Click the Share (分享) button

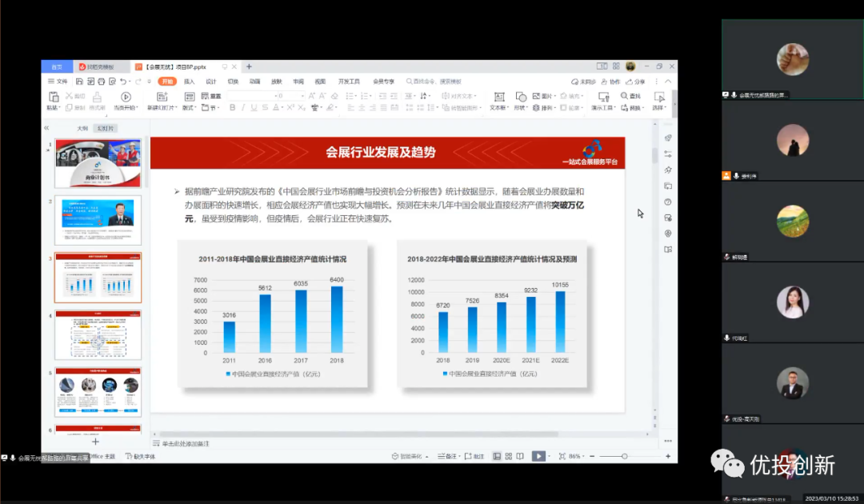click(636, 82)
